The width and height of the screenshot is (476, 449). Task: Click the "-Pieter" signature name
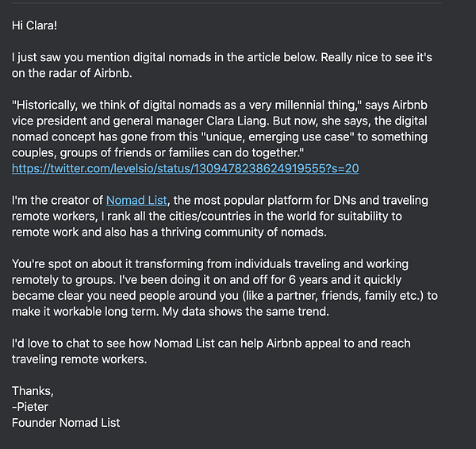click(x=30, y=407)
